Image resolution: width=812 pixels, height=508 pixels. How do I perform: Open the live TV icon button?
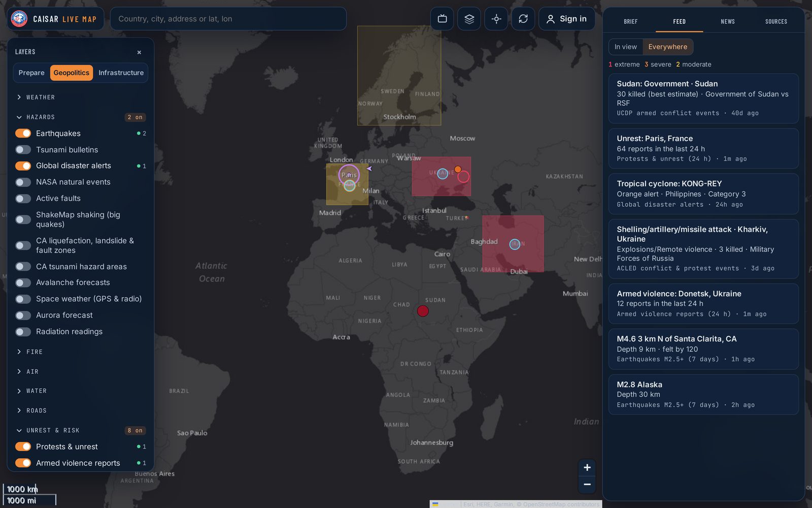click(x=442, y=19)
